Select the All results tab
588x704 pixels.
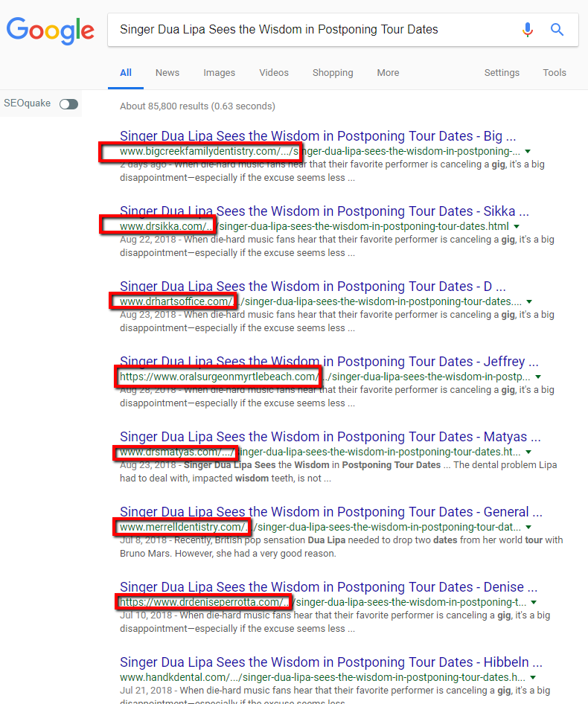[x=126, y=73]
